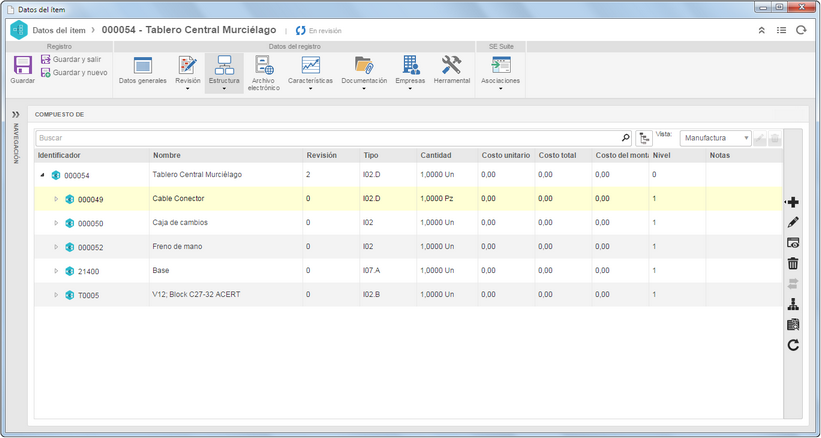Click Guardar y salir
Viewport: 821px width, 438px height.
[71, 60]
